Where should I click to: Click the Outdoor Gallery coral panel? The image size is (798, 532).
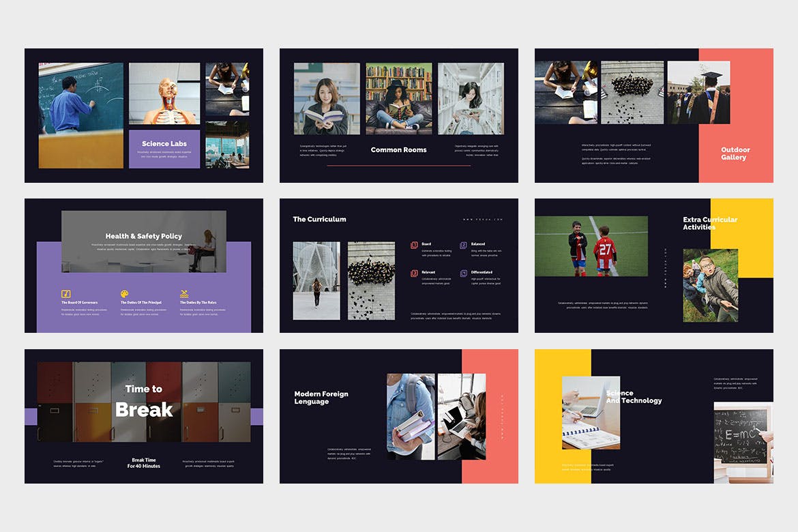(x=735, y=153)
